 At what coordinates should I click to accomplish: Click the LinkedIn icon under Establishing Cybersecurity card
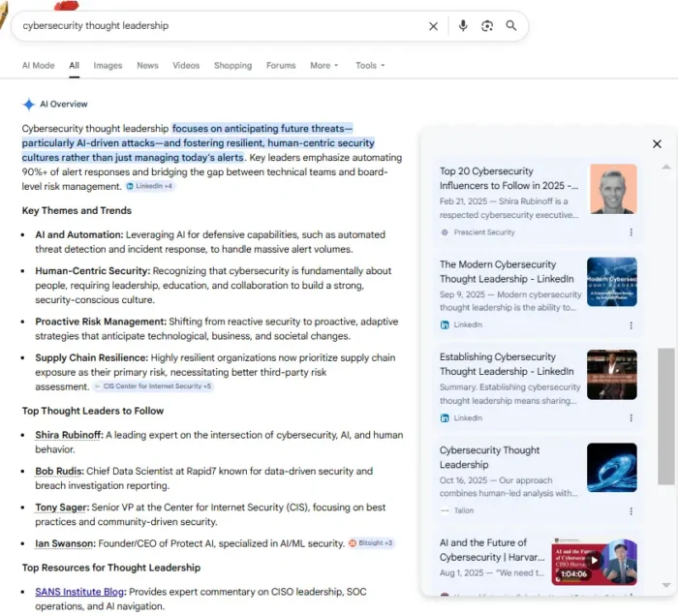[x=445, y=418]
